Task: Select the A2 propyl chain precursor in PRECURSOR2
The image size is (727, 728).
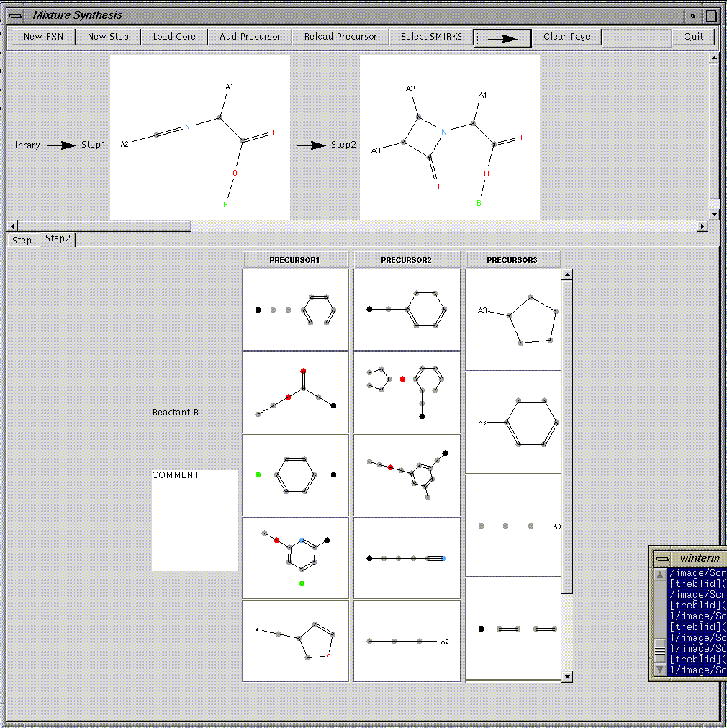Action: point(407,641)
